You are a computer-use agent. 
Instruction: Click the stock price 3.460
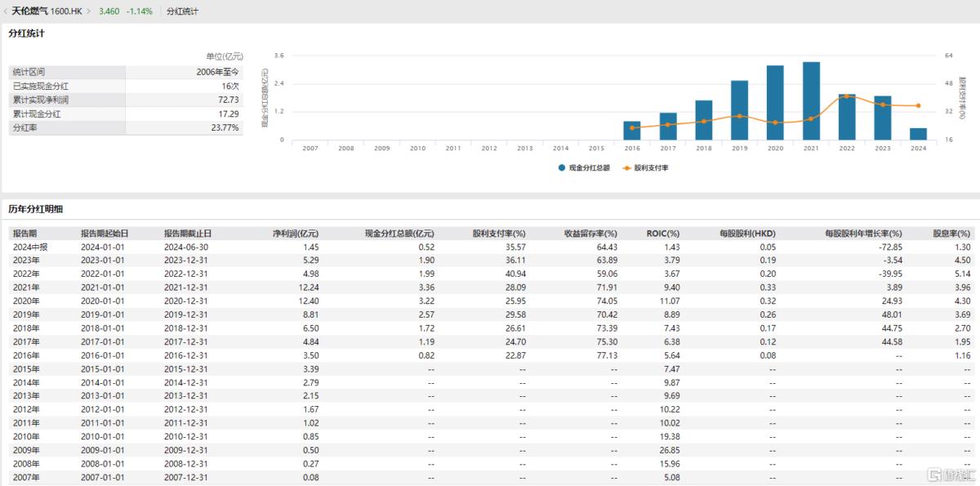tap(109, 11)
